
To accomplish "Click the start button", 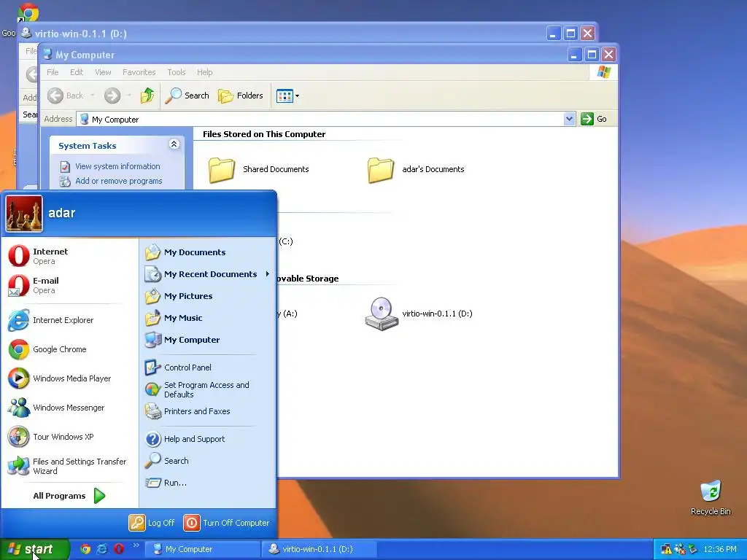I will coord(34,550).
